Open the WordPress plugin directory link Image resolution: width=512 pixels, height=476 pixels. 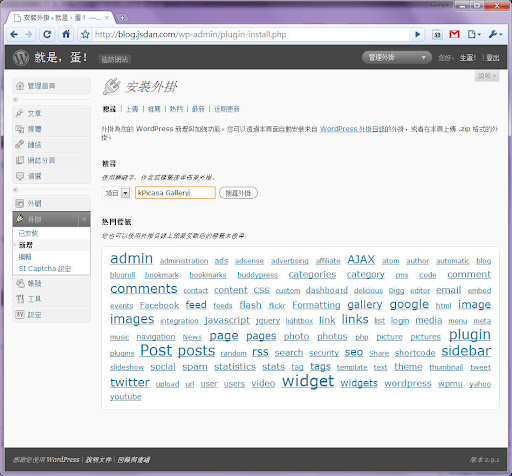point(352,129)
